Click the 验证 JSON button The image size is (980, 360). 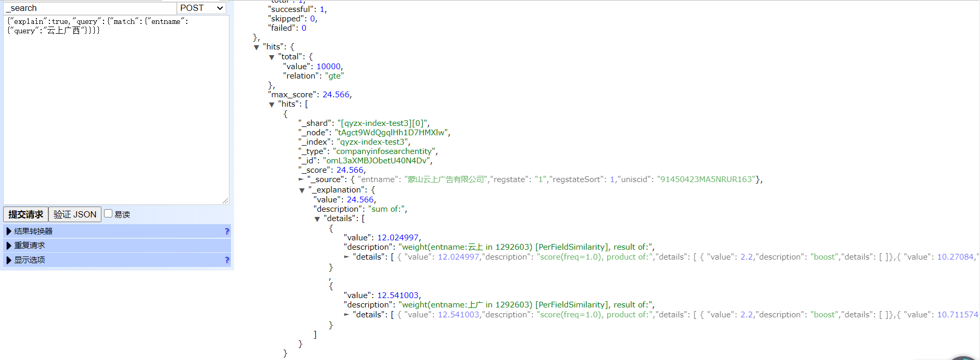coord(75,214)
